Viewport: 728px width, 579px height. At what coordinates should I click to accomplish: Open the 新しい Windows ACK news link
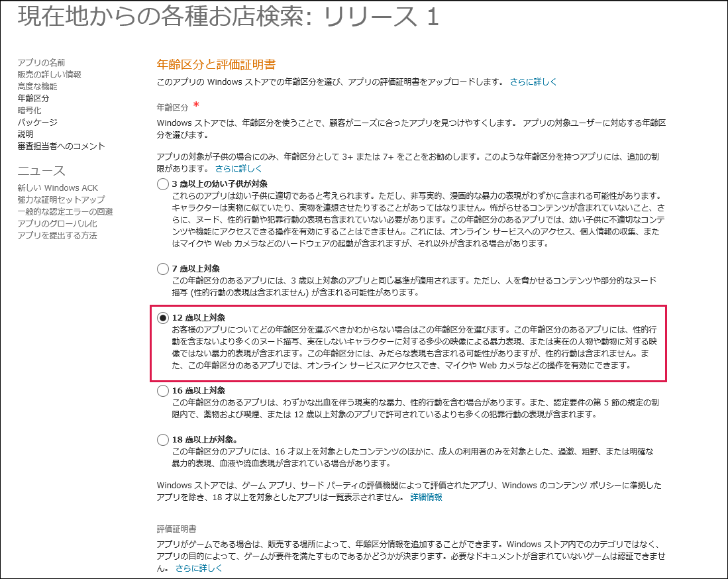coord(58,187)
